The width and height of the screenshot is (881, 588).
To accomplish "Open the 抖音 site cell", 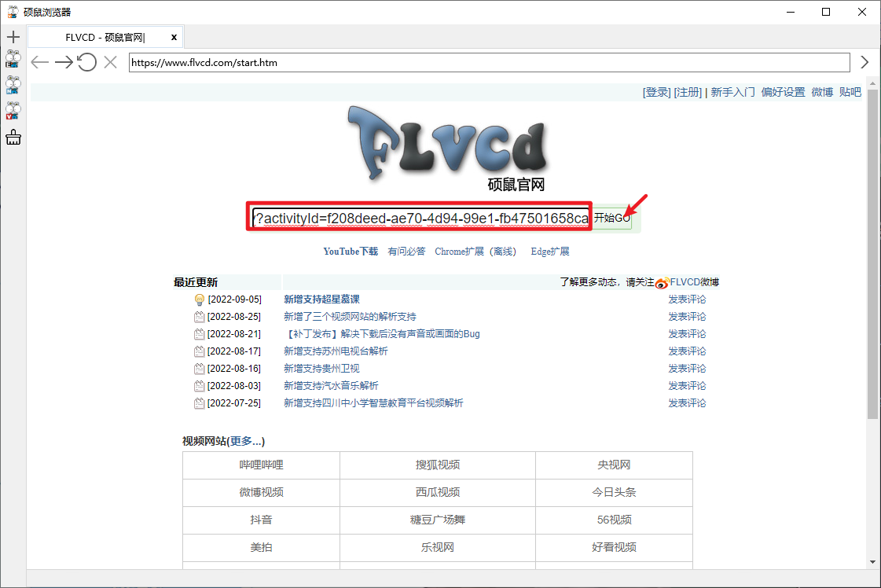I will coord(261,520).
